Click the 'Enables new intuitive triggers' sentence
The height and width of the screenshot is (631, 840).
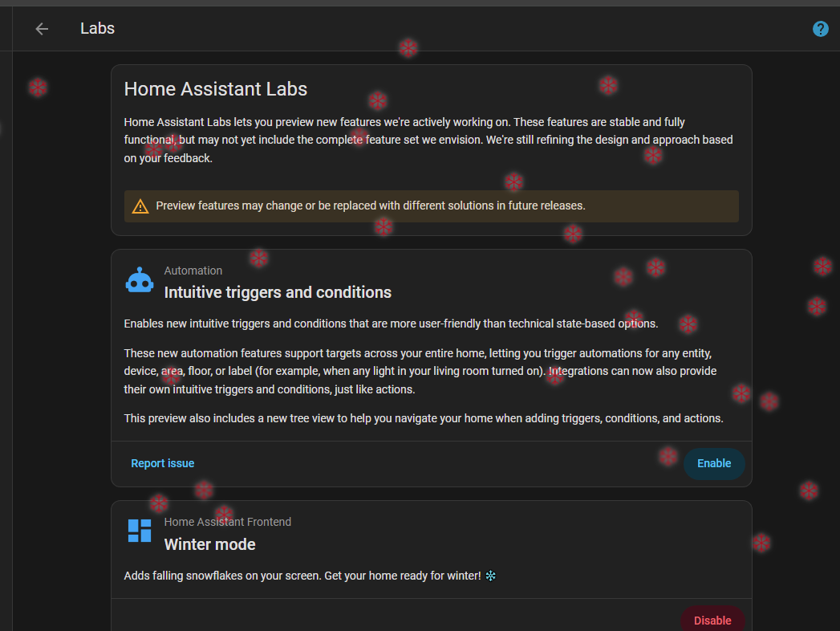point(391,324)
